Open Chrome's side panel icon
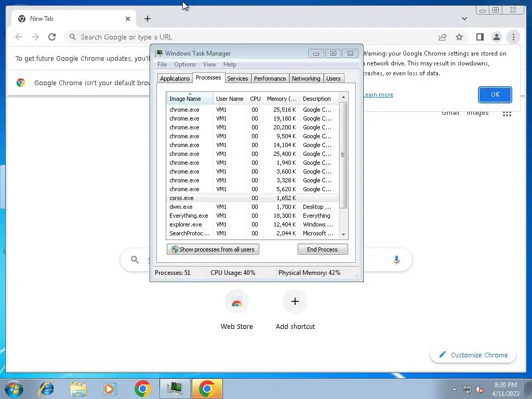532x399 pixels. pyautogui.click(x=480, y=37)
